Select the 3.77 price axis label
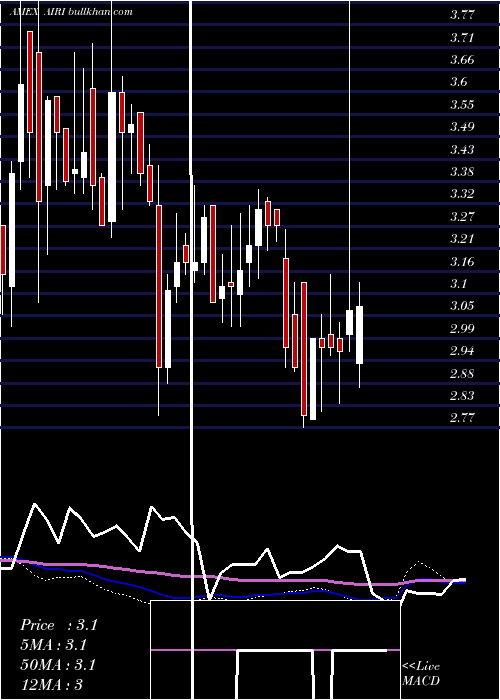Viewport: 500px width, 700px height. click(462, 15)
